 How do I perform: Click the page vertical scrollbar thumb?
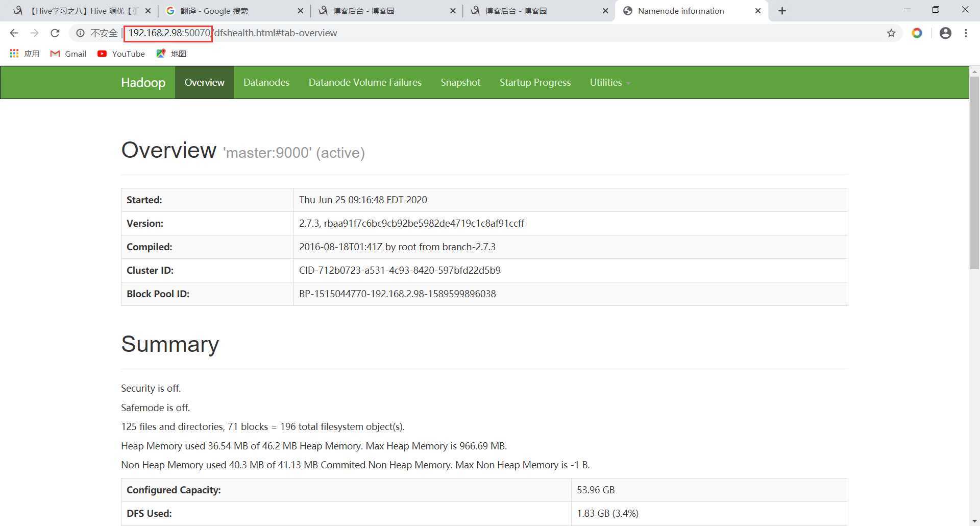(974, 173)
